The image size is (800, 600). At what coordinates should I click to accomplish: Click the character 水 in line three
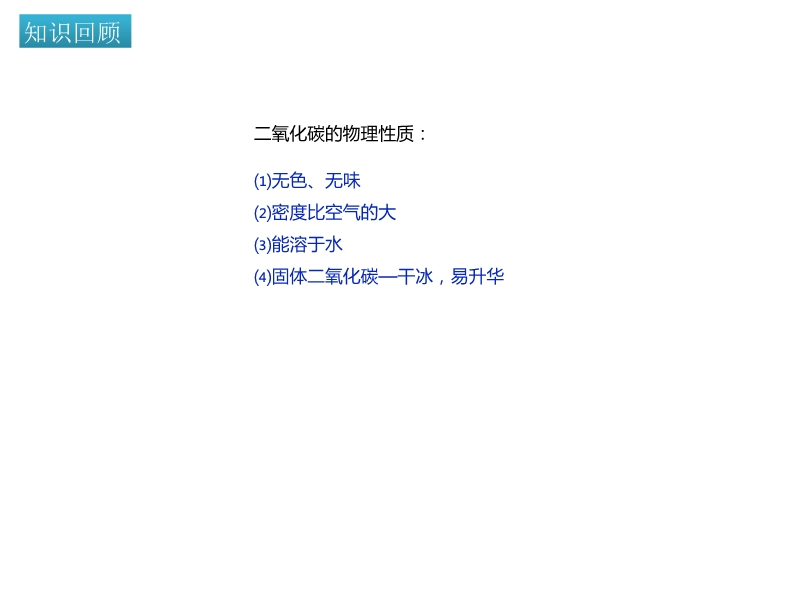(x=334, y=245)
